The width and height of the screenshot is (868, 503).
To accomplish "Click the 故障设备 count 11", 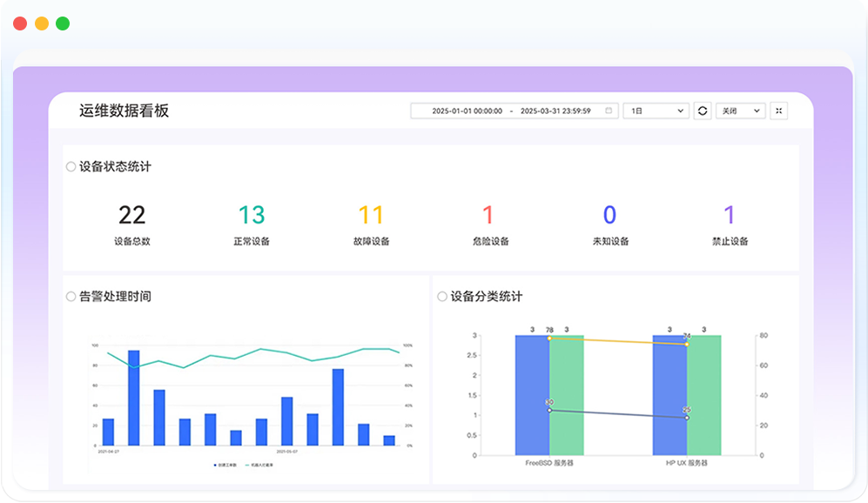I will 371,215.
